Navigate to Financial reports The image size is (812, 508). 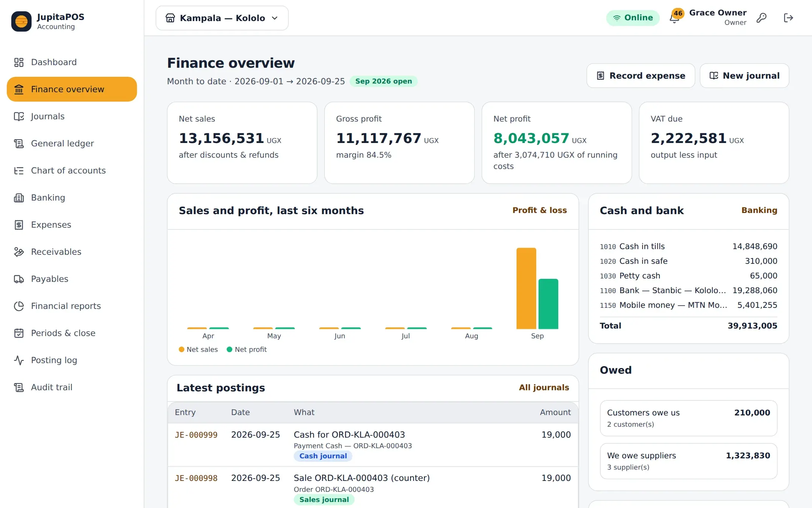point(72,306)
